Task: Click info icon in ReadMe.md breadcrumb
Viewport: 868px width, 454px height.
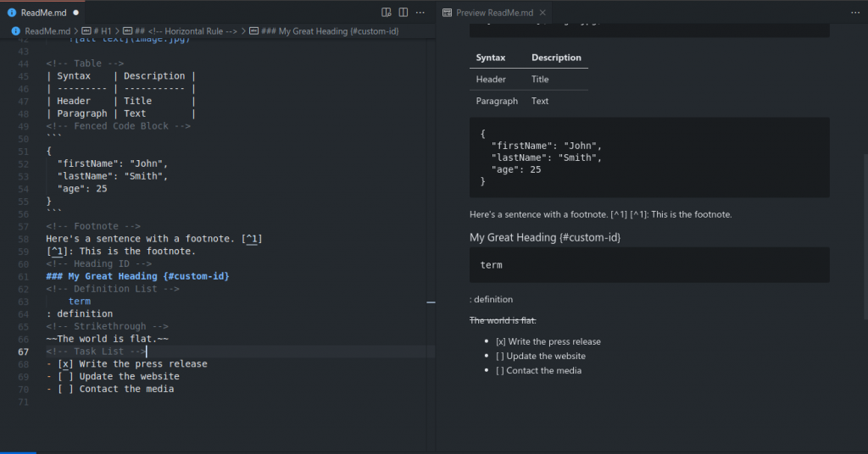Action: (15, 31)
